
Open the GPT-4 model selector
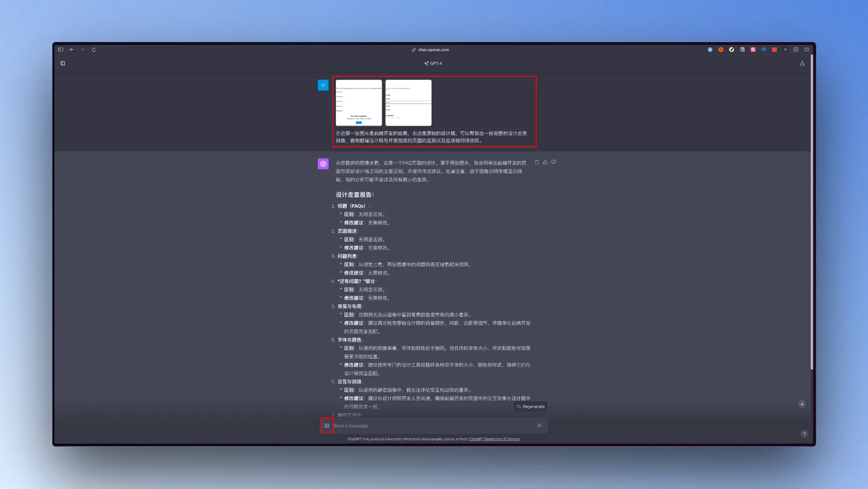434,63
